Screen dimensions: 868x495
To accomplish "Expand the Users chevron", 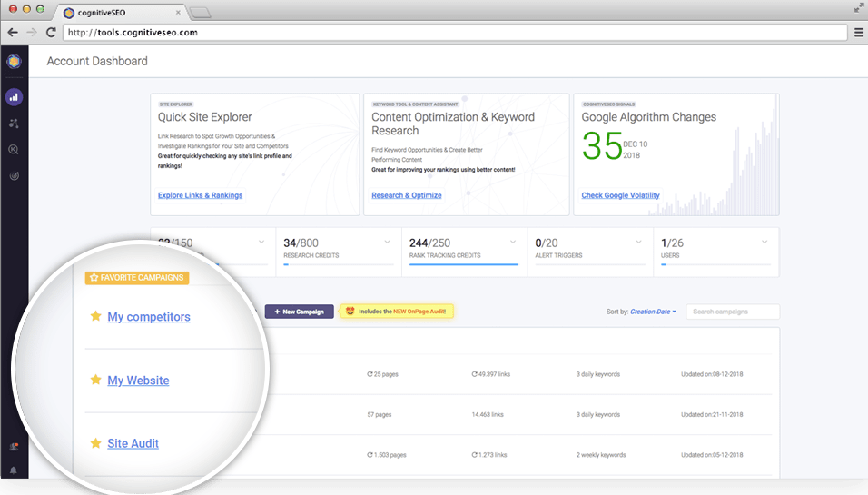I will (764, 242).
